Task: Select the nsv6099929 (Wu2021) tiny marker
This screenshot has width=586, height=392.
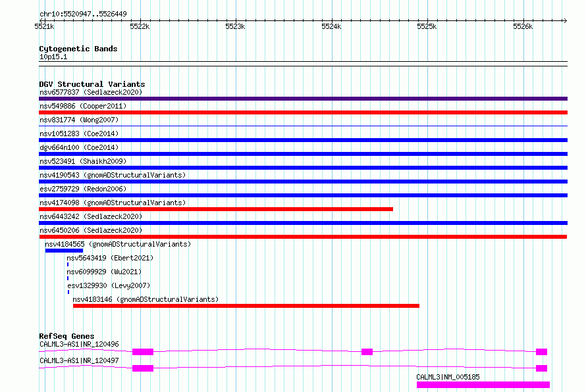Action: click(68, 278)
